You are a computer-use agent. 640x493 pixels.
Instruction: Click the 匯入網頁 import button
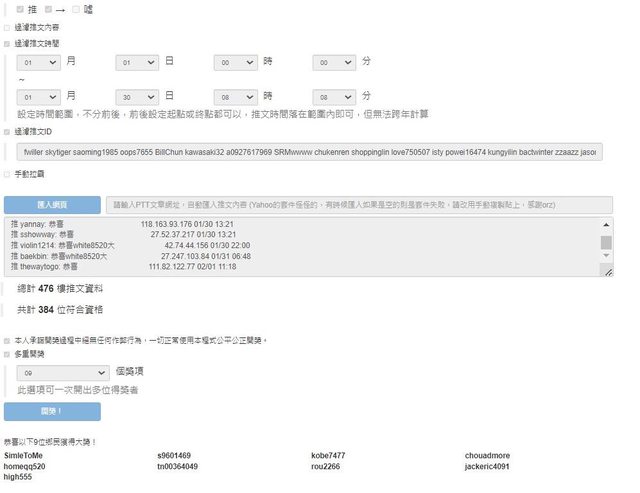[51, 204]
